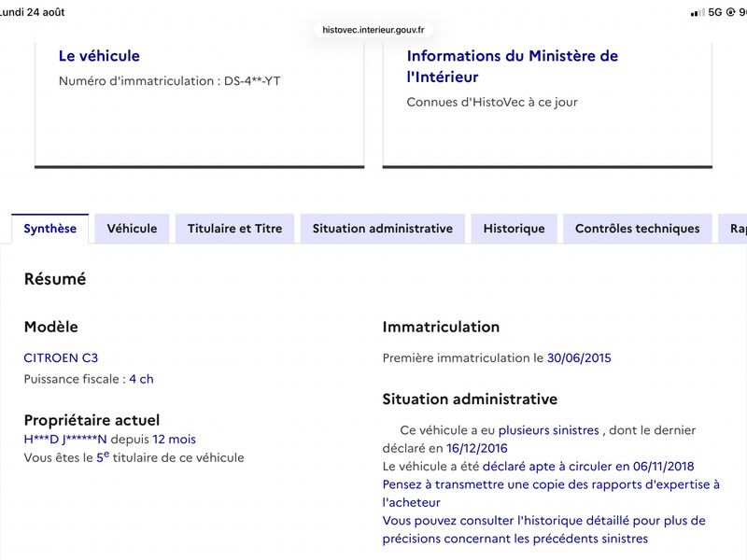
Task: Tap the 5G network indicator
Action: coord(715,12)
